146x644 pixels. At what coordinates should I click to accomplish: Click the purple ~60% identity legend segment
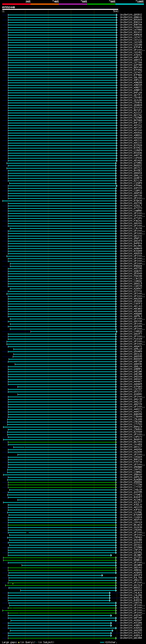tap(73, 4)
